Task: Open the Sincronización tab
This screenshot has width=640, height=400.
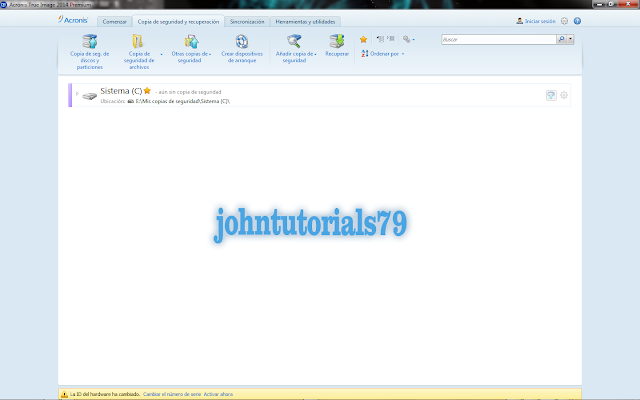Action: [247, 22]
